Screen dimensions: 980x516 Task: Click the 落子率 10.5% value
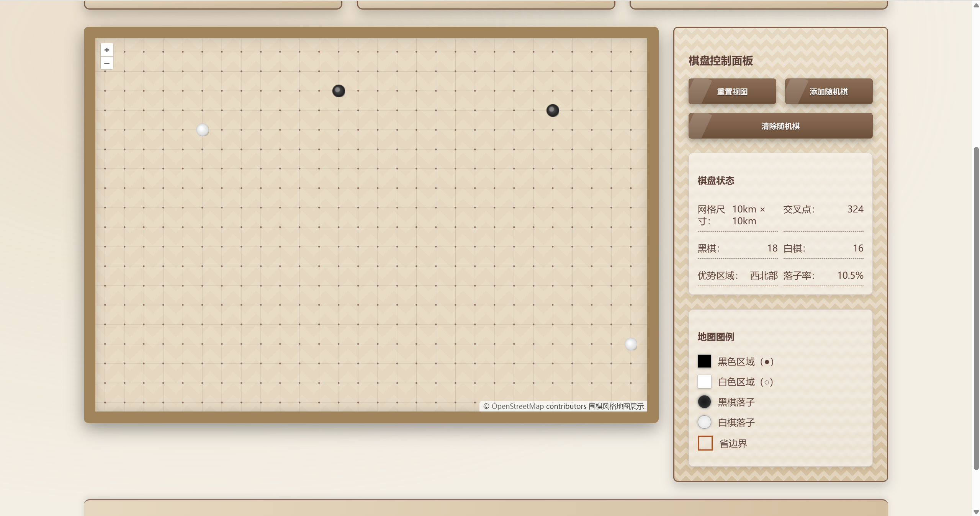click(x=850, y=275)
